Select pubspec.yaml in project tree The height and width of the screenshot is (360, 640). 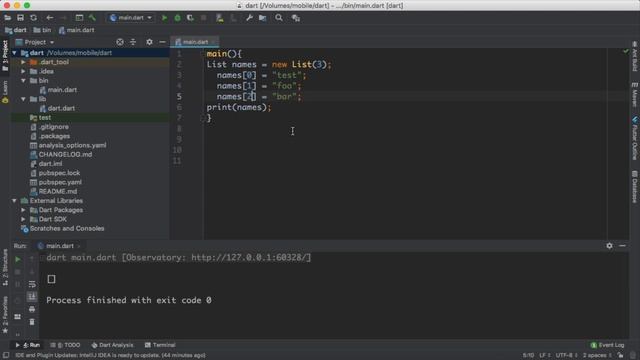56,182
